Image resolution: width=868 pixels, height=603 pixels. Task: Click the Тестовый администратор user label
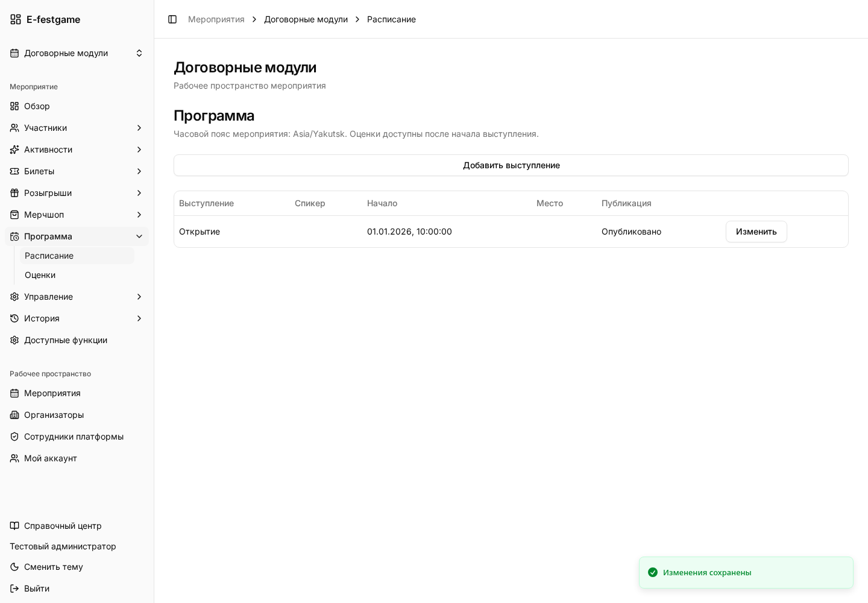pos(63,546)
